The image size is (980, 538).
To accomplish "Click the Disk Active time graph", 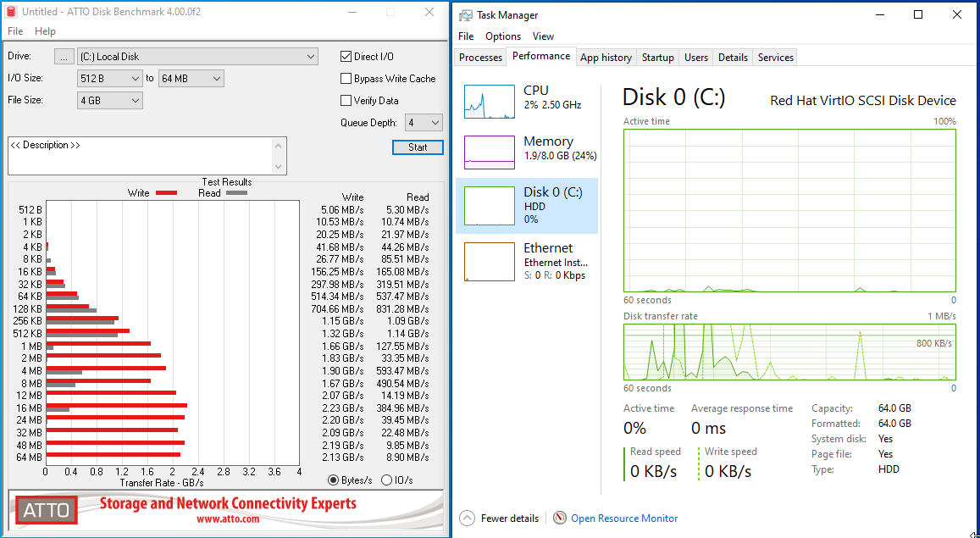I will pyautogui.click(x=789, y=211).
